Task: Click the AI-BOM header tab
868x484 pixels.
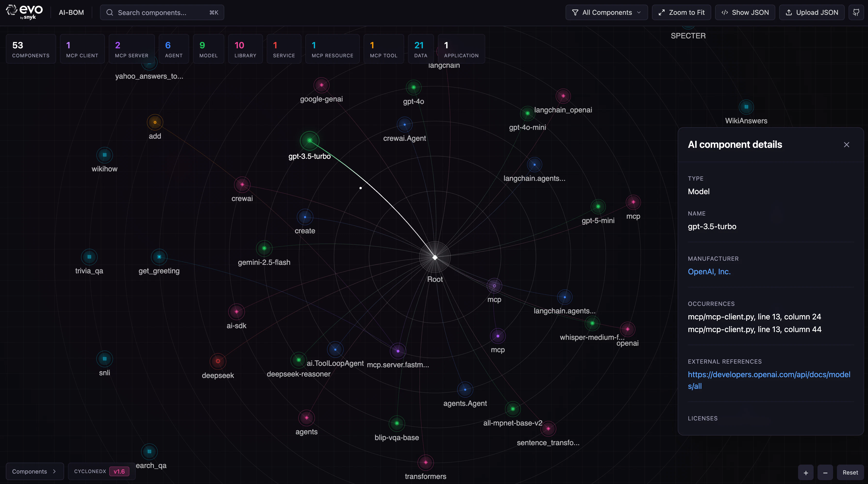Action: tap(71, 12)
